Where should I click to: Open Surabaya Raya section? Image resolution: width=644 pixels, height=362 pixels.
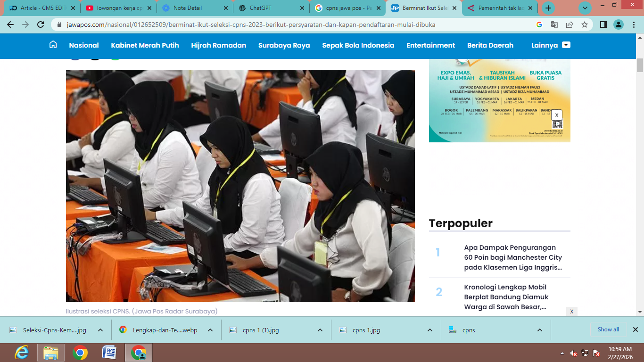pos(284,45)
